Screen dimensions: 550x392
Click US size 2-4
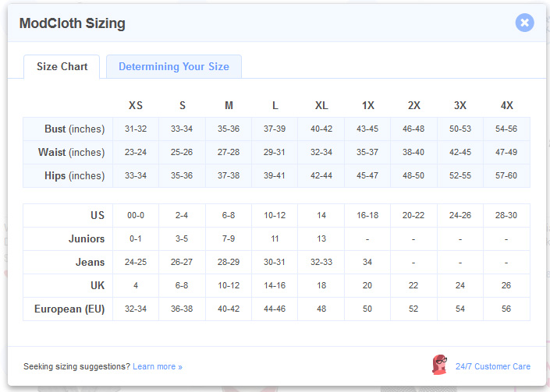tap(182, 215)
